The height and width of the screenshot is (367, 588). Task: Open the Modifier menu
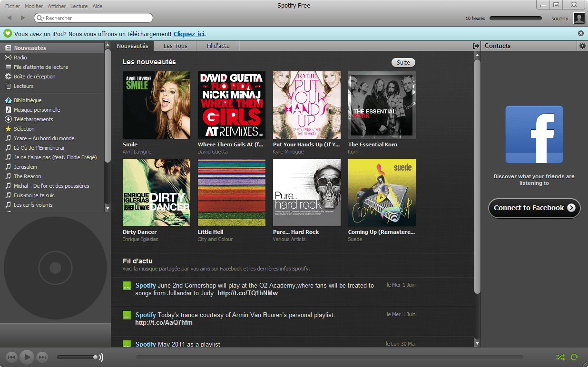tap(34, 6)
